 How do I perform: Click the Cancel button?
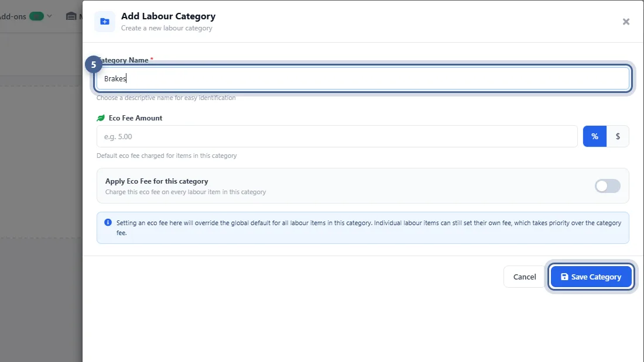pyautogui.click(x=525, y=277)
